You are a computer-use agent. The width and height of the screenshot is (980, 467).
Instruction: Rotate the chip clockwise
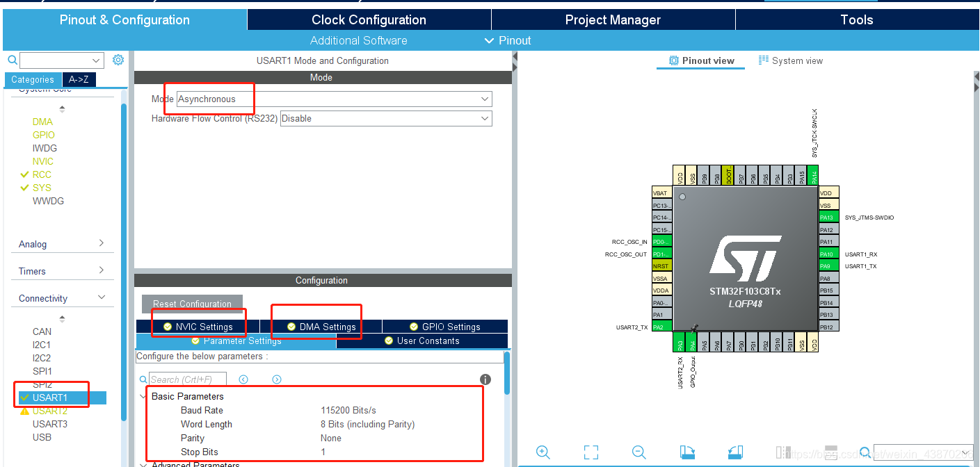pyautogui.click(x=687, y=452)
